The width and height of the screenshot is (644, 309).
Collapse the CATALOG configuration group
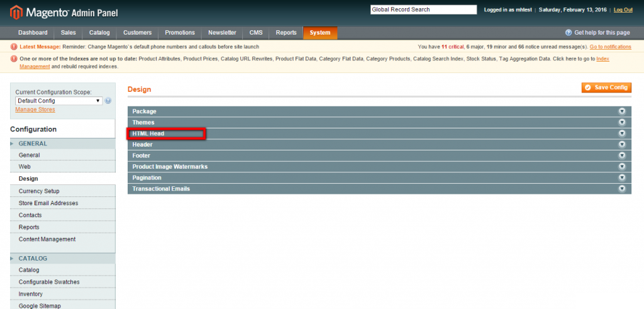coord(63,259)
